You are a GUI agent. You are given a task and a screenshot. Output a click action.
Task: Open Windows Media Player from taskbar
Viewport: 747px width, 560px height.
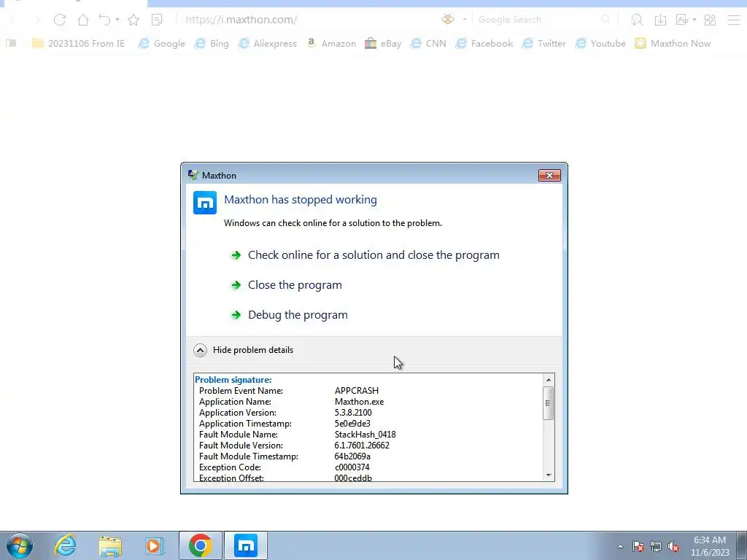click(155, 545)
